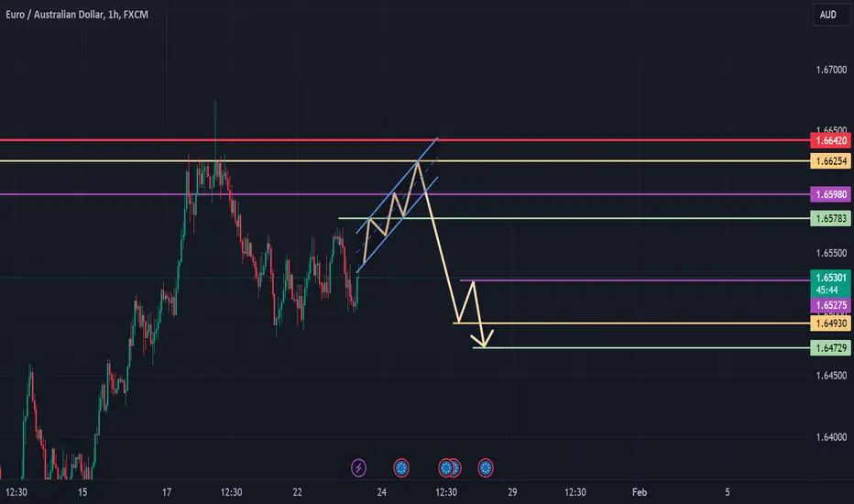854x504 pixels.
Task: Select the red 1.66420 price label
Action: pyautogui.click(x=830, y=140)
